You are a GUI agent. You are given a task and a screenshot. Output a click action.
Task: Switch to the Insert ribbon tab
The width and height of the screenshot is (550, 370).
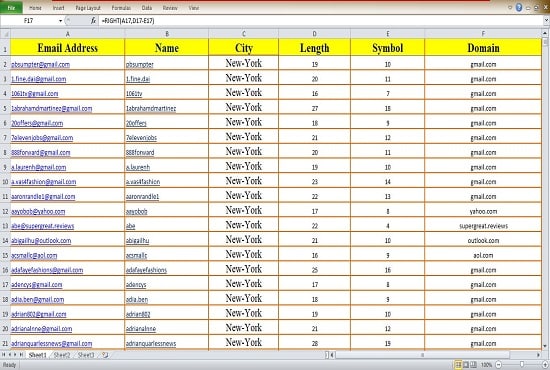tap(59, 8)
